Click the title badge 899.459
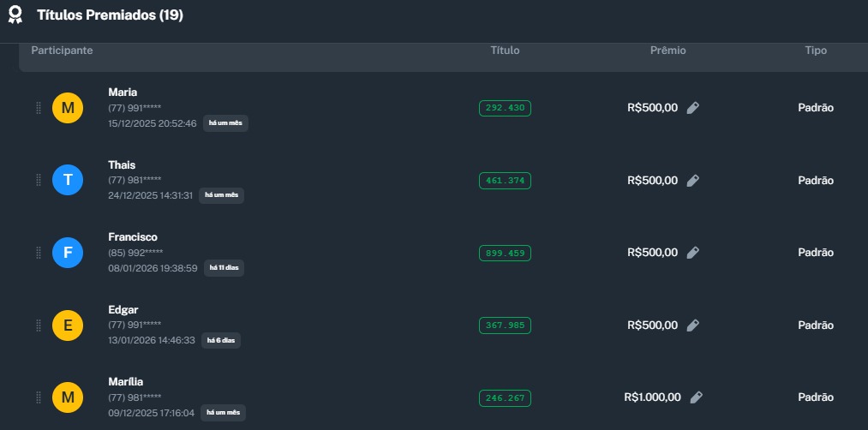The height and width of the screenshot is (430, 868). click(x=505, y=253)
